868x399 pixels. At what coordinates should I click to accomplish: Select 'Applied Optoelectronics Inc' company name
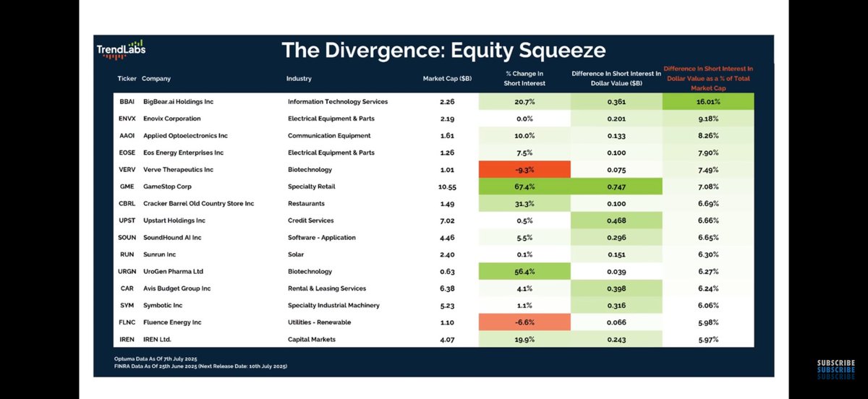[x=186, y=136]
